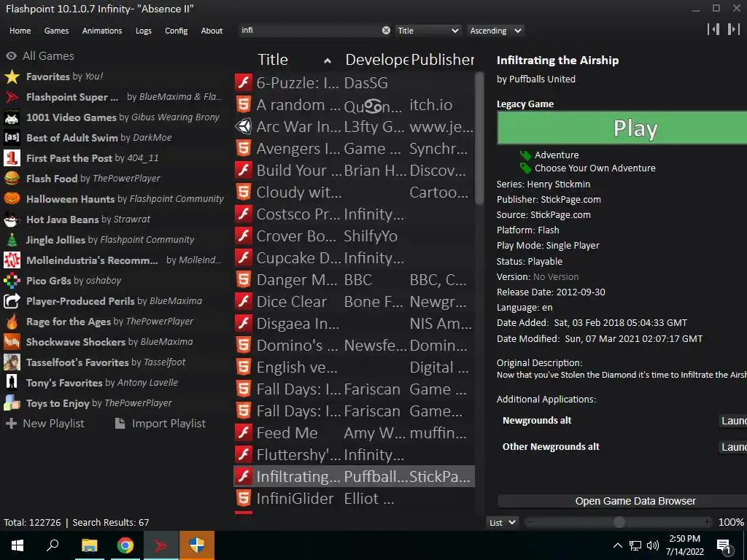Screen dimensions: 747x560
Task: Select the Disgaea In... game row
Action: [x=355, y=323]
